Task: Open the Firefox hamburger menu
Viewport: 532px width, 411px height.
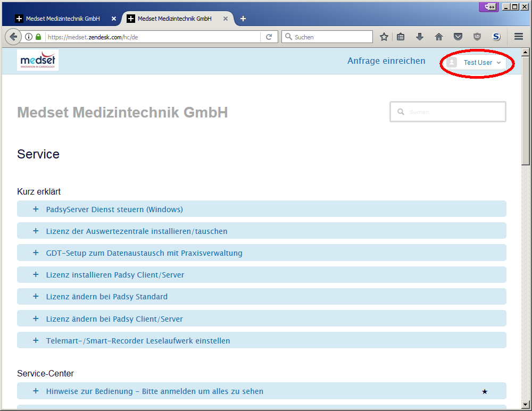Action: (519, 37)
